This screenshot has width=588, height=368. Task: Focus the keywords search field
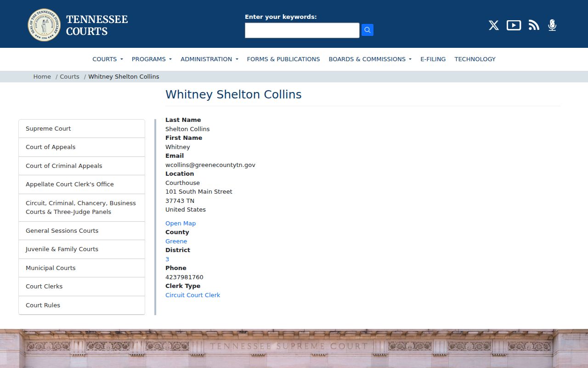pyautogui.click(x=302, y=30)
